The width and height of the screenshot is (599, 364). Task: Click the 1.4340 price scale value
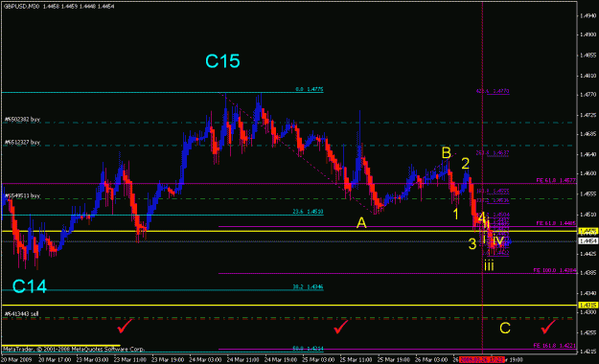588,293
